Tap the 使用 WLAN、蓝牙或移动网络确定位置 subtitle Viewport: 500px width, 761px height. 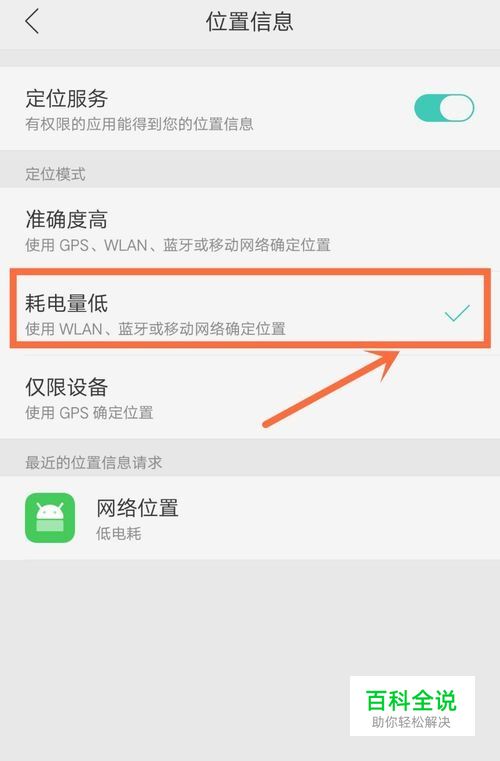coord(155,329)
